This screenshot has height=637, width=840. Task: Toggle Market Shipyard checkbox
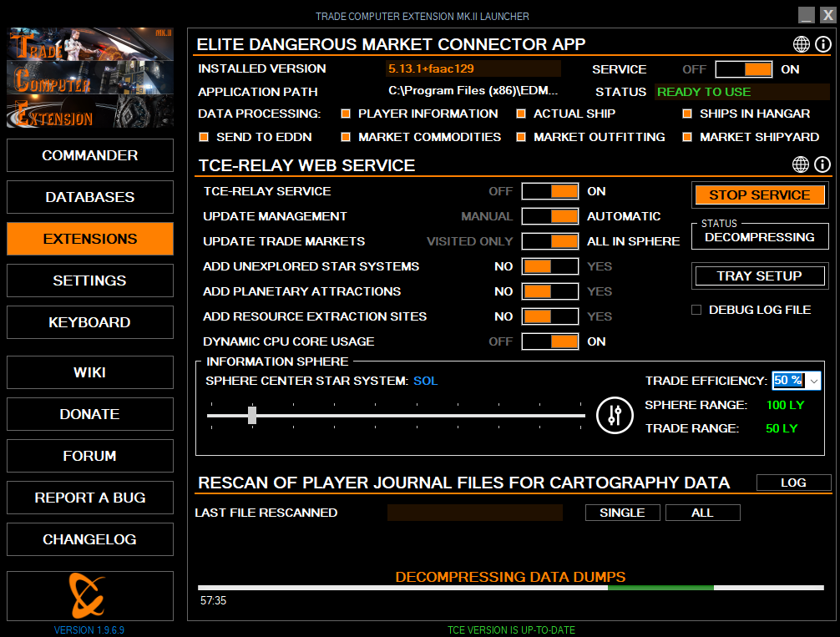687,137
